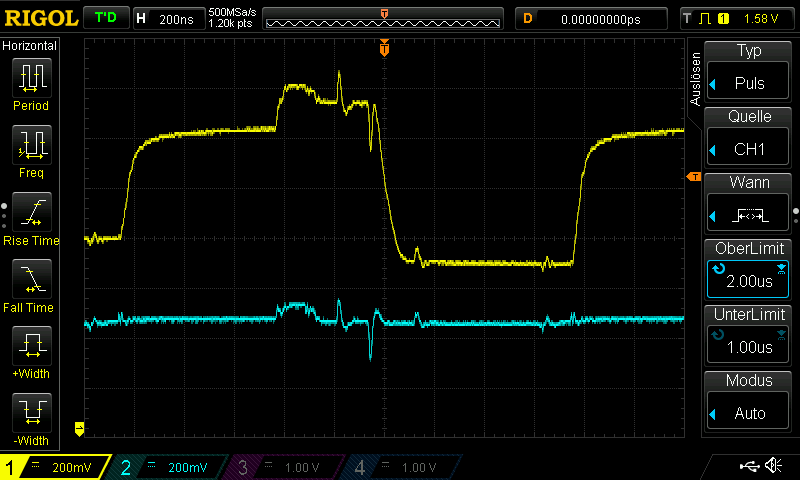800x480 pixels.
Task: Toggle the speaker sound icon
Action: [774, 465]
